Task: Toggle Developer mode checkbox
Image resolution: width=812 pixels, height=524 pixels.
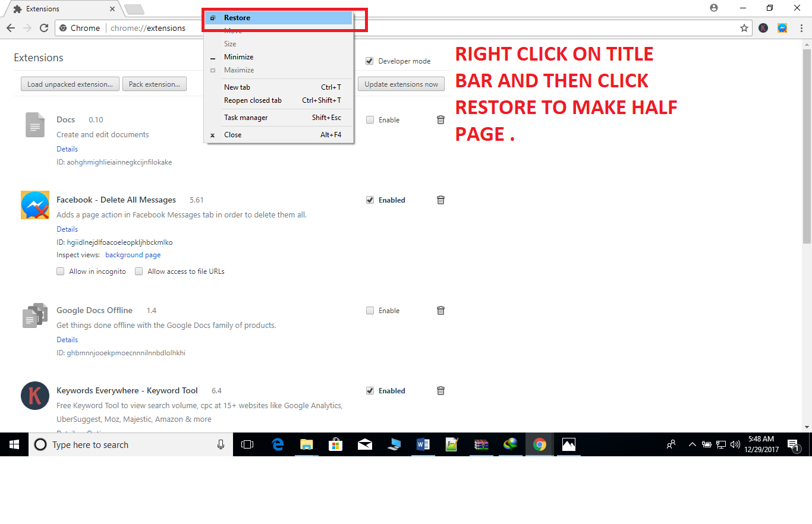Action: [370, 61]
